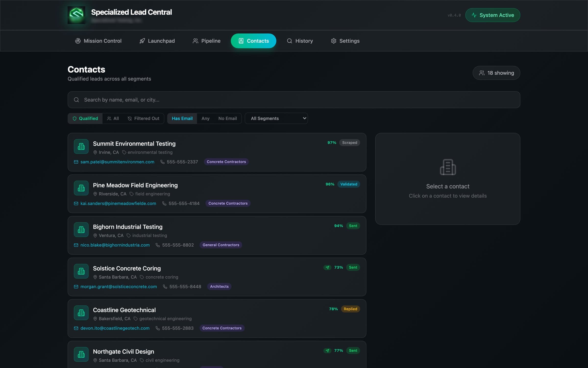Go to the Pipeline tab
The width and height of the screenshot is (588, 368).
pos(207,41)
